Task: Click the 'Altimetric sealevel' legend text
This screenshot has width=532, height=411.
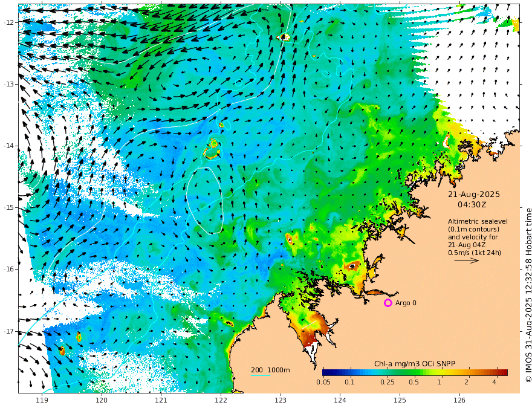Action: [478, 221]
